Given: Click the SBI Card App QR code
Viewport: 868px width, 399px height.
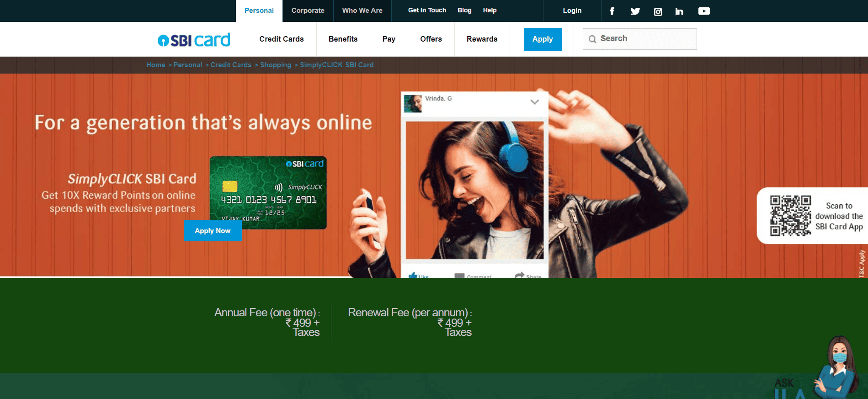Looking at the screenshot, I should [790, 215].
